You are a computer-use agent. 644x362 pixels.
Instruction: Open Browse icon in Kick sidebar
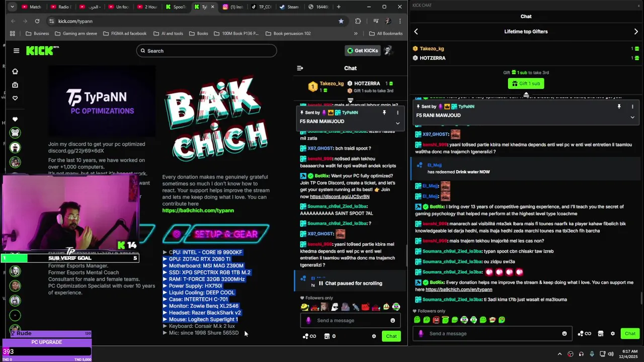15,85
